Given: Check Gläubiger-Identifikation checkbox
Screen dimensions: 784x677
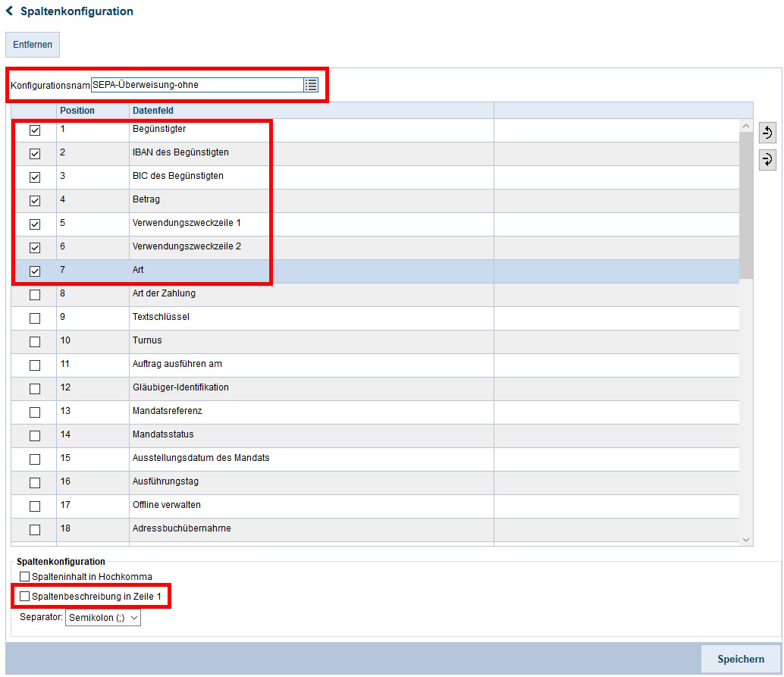Looking at the screenshot, I should (35, 389).
